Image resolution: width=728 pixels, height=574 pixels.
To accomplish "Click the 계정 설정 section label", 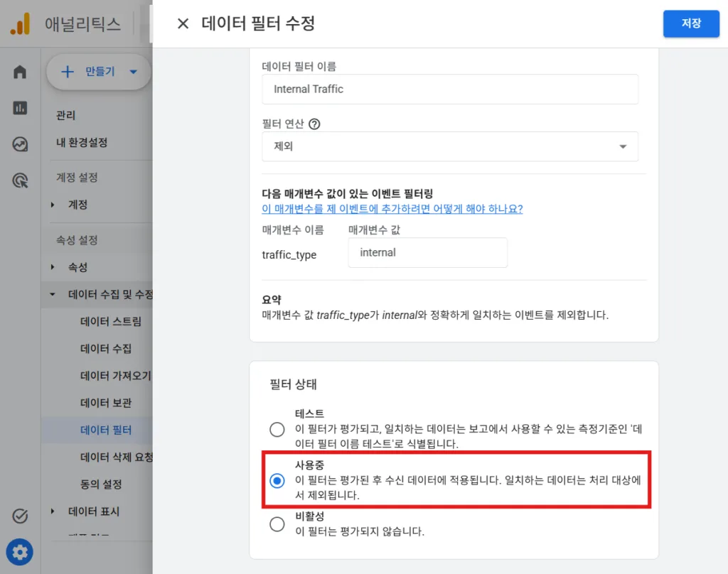I will 77,178.
